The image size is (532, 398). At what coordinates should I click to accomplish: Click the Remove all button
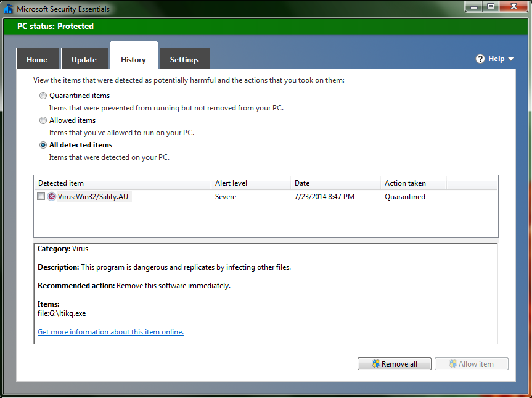[x=395, y=363]
